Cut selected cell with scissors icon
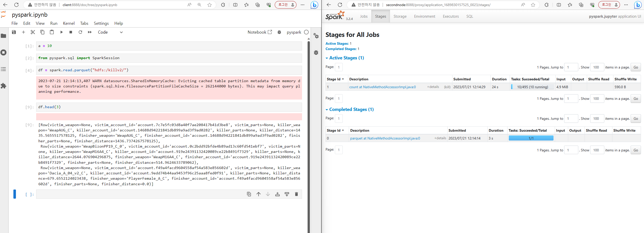644x233 pixels. pyautogui.click(x=33, y=32)
